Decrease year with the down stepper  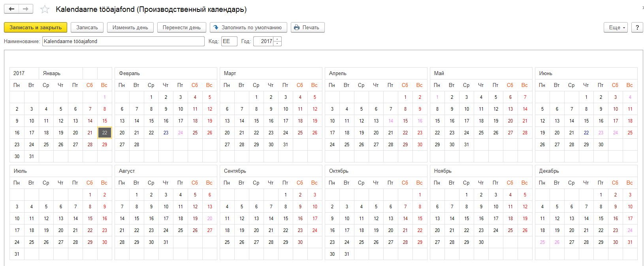pyautogui.click(x=277, y=43)
